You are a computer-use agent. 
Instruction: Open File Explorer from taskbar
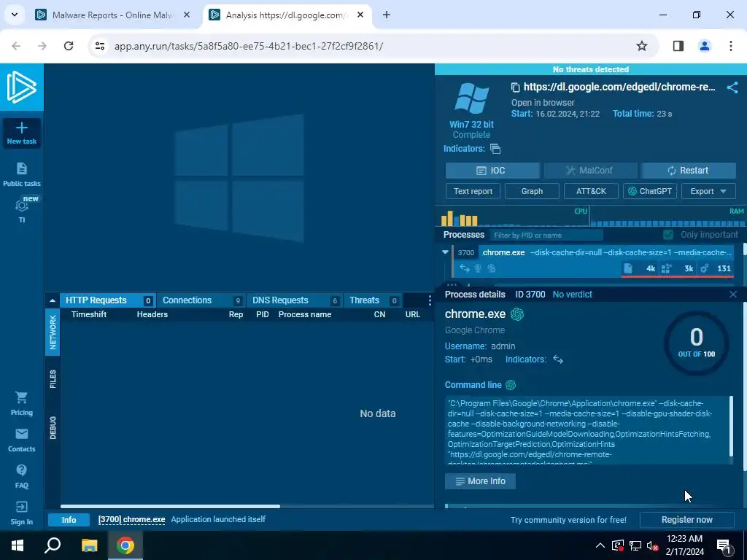(89, 545)
